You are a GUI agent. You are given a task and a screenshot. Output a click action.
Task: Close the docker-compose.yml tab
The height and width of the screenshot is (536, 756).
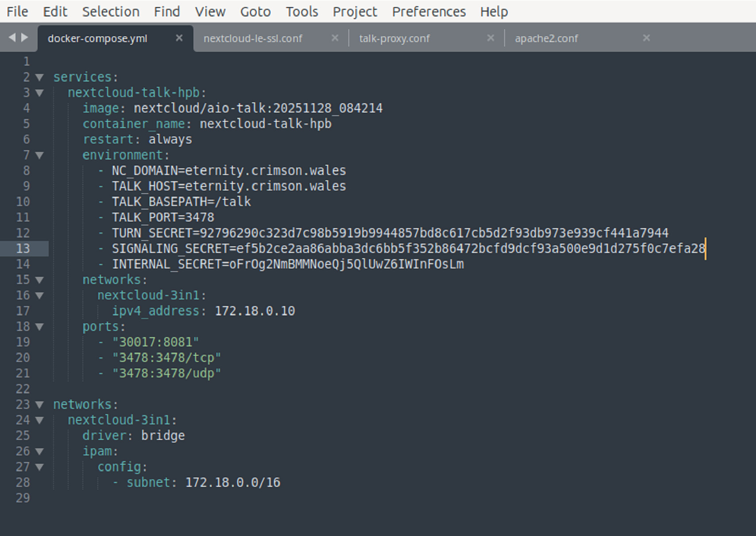[x=179, y=38]
